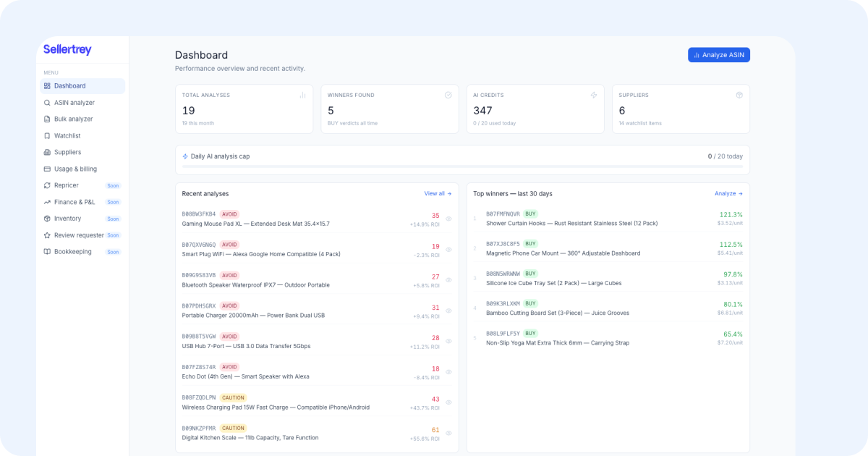Click the Inventory box icon

pos(47,219)
